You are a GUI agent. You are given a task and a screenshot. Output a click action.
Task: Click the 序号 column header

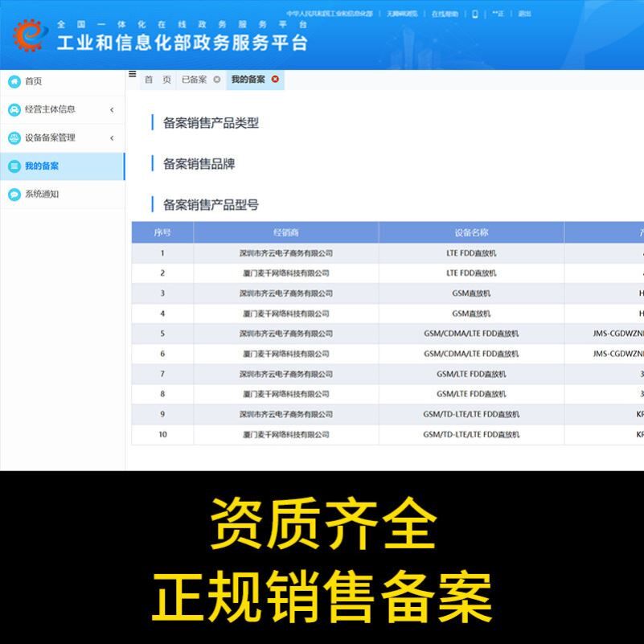[162, 232]
